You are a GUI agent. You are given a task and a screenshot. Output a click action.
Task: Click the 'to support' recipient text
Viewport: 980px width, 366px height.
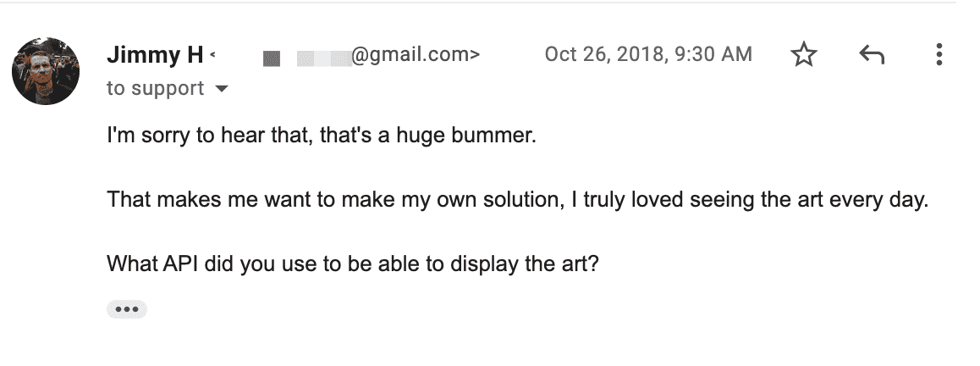coord(156,88)
